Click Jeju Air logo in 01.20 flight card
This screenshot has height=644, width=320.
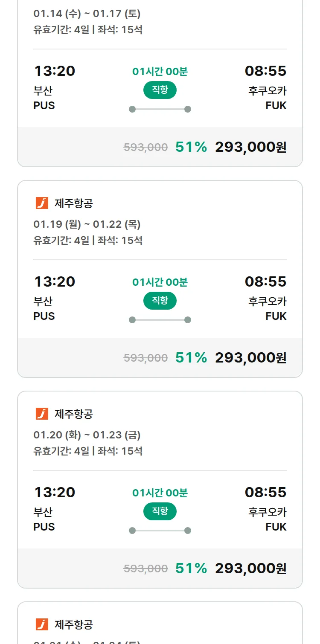(x=42, y=414)
